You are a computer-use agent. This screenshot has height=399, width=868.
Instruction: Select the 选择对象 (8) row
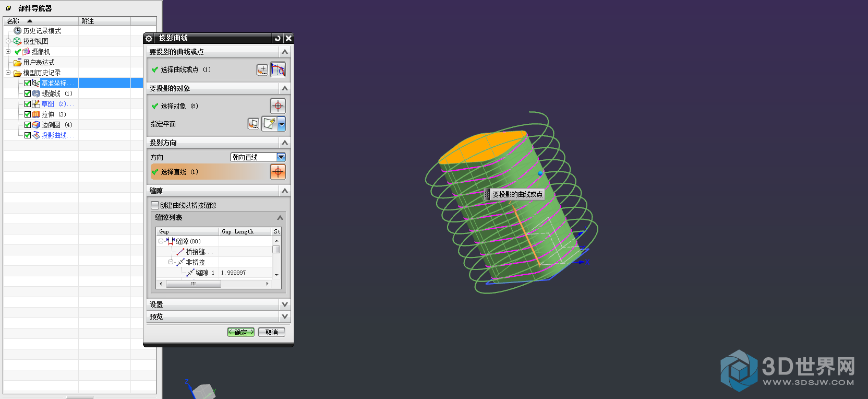pyautogui.click(x=209, y=106)
